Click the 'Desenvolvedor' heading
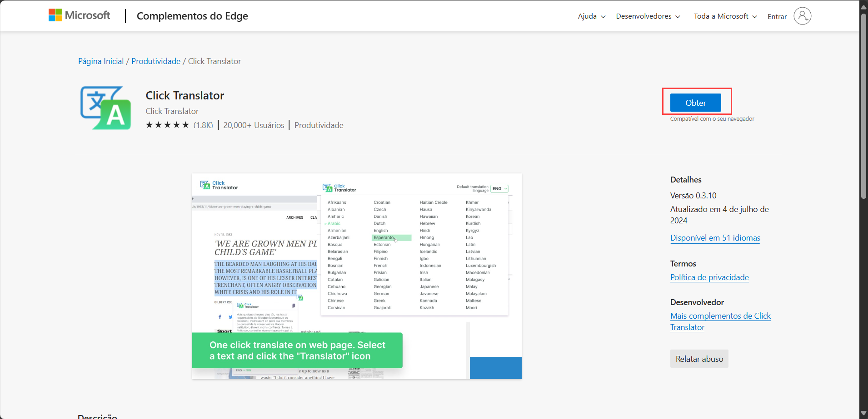The image size is (868, 419). coord(697,302)
